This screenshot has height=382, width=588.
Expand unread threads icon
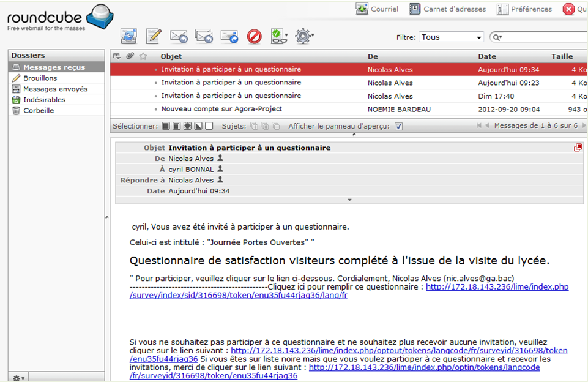tap(265, 126)
